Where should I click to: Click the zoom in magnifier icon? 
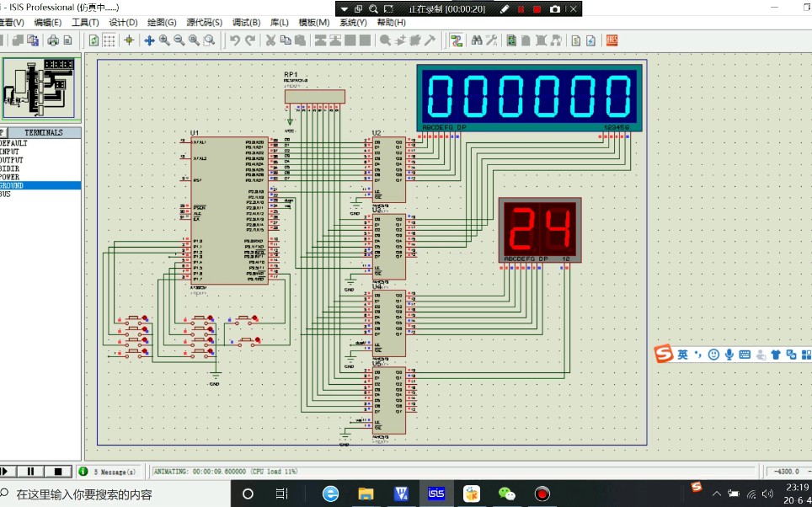[164, 40]
